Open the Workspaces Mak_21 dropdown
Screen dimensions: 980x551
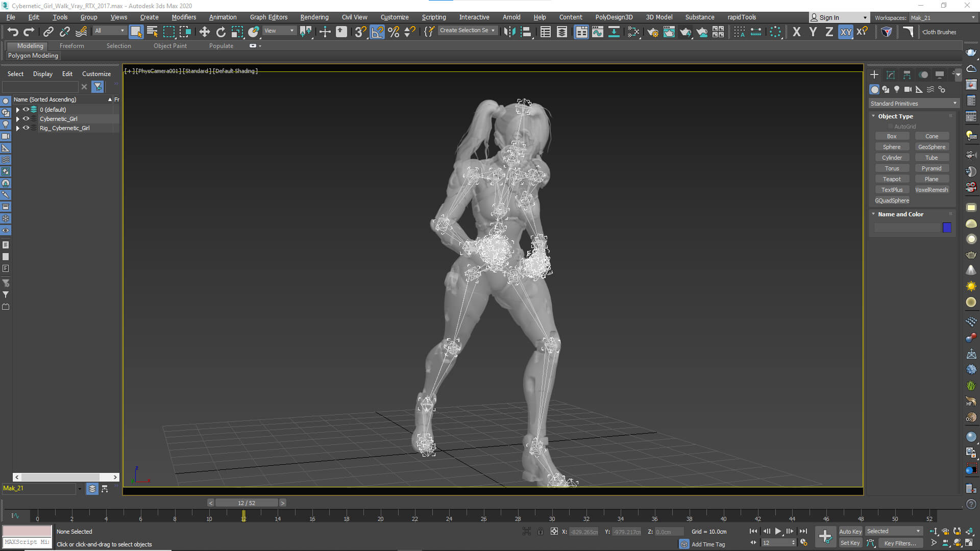942,18
